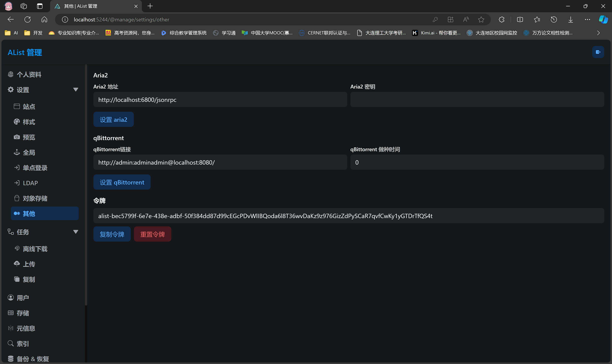Open browser workspaces icon
612x364 pixels.
24,6
